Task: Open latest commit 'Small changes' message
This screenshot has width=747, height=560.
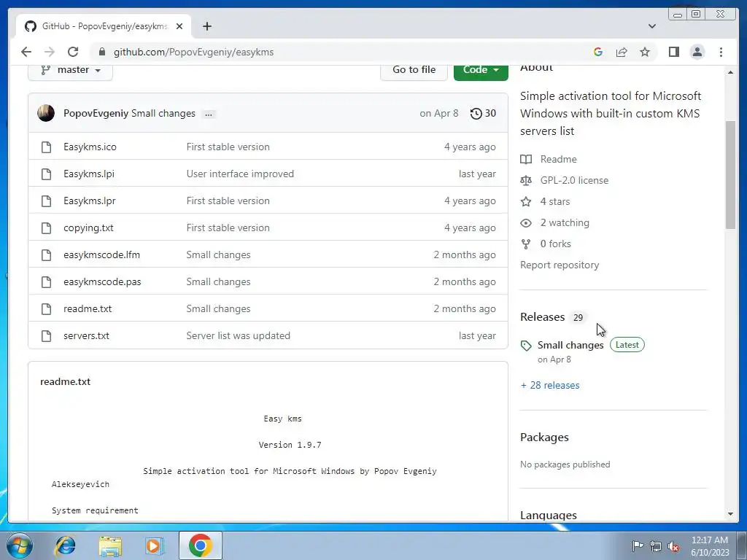Action: (163, 113)
